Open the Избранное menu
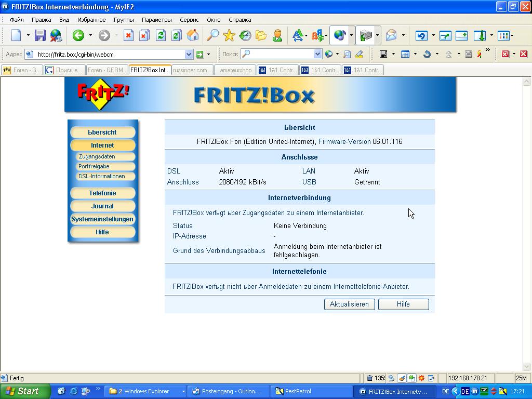The image size is (532, 399). click(x=91, y=20)
